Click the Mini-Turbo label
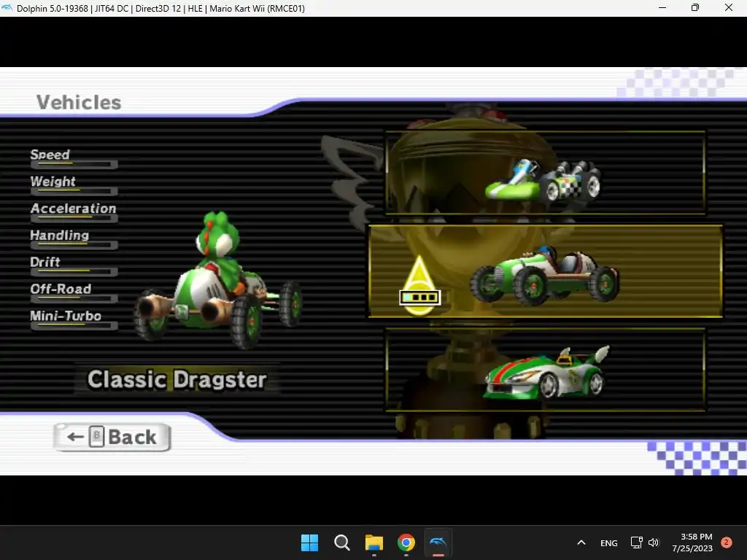The height and width of the screenshot is (560, 747). click(x=66, y=316)
